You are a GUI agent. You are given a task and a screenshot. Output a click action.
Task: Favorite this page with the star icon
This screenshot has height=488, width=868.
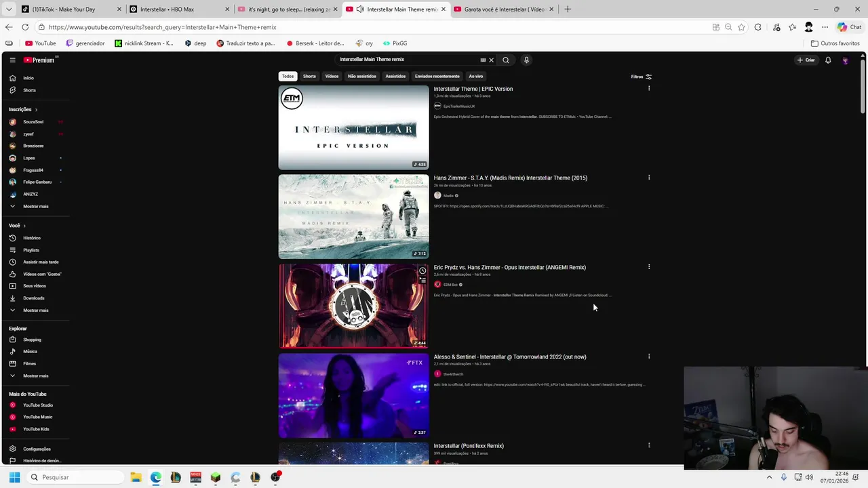741,27
